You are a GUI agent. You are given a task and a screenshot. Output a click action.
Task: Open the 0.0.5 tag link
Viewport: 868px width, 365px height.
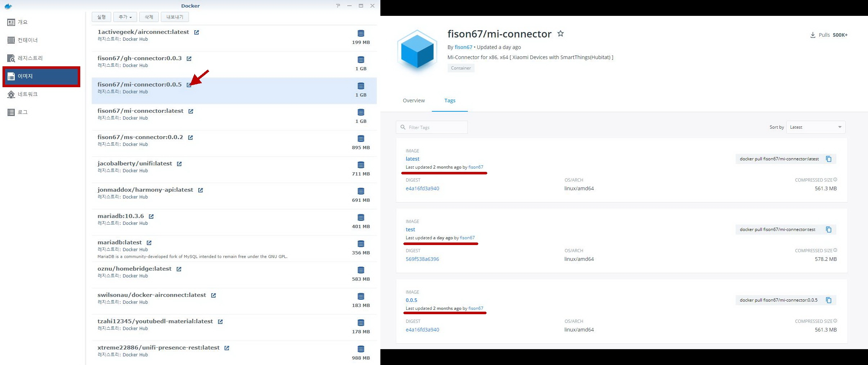[411, 300]
